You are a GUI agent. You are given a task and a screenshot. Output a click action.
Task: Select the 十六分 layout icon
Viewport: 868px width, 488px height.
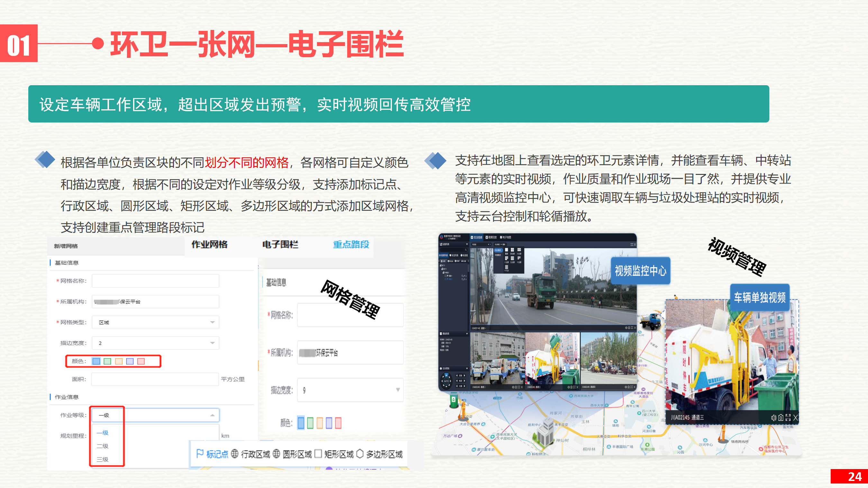506,267
